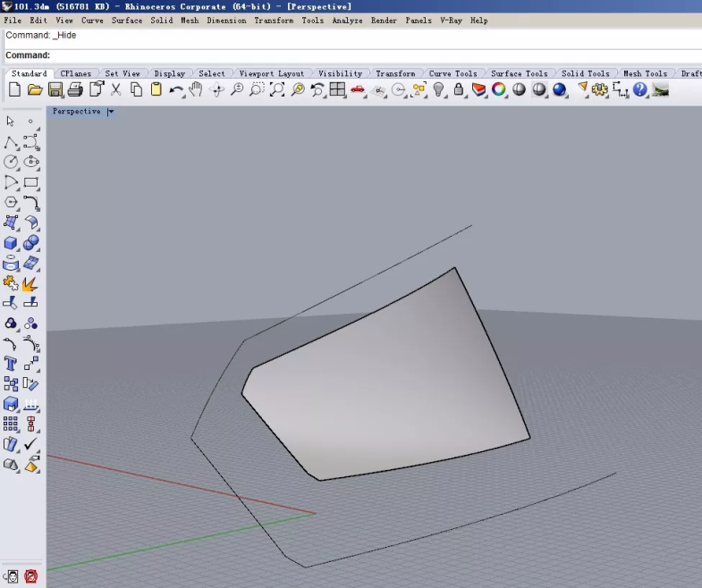This screenshot has width=702, height=588.
Task: Toggle the padlock lock objects icon
Action: tap(459, 89)
